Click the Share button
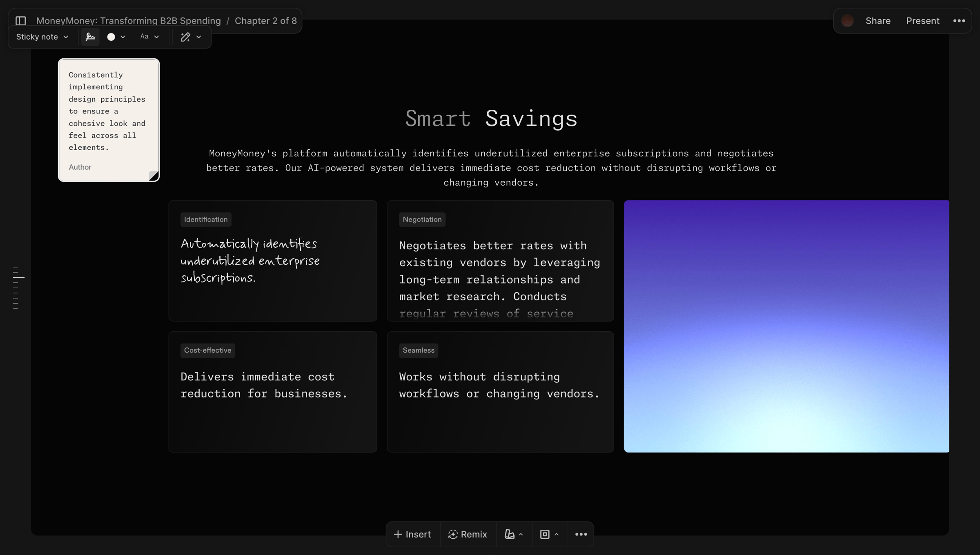 pos(878,21)
